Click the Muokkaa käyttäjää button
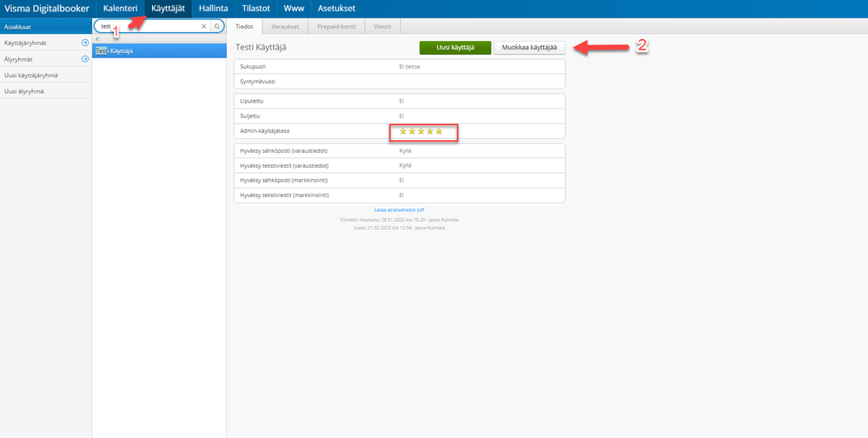This screenshot has height=438, width=868. [x=529, y=48]
